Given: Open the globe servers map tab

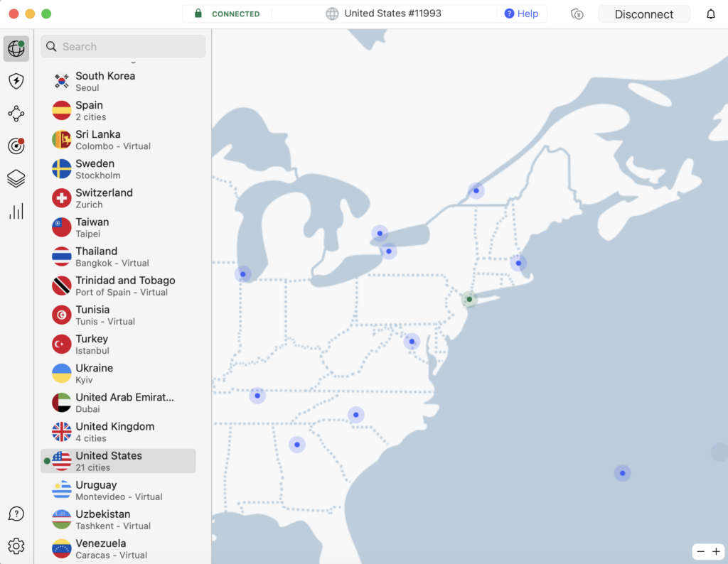Looking at the screenshot, I should click(16, 48).
